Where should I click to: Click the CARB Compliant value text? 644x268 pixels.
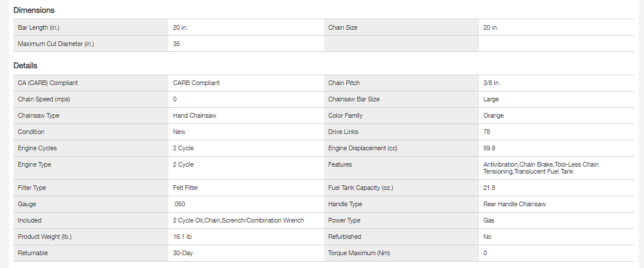tap(196, 83)
